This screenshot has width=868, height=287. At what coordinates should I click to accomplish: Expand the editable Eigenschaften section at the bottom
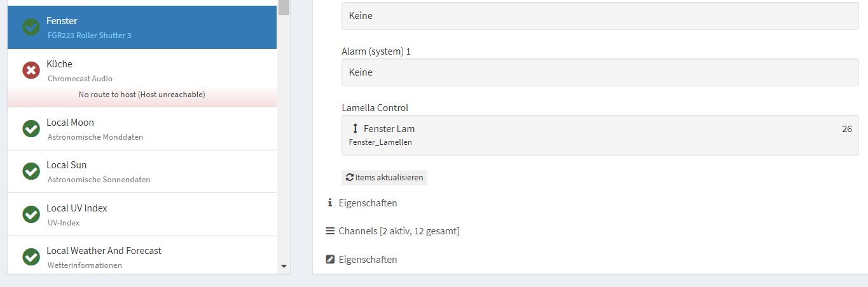pyautogui.click(x=361, y=259)
